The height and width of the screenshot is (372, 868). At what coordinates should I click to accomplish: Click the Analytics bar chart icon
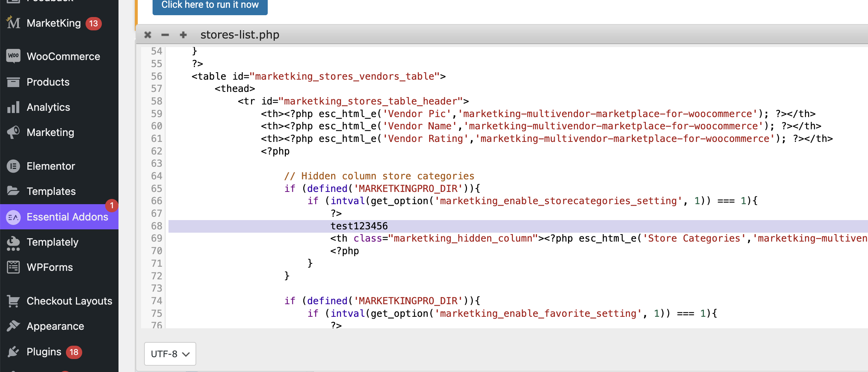pyautogui.click(x=13, y=107)
